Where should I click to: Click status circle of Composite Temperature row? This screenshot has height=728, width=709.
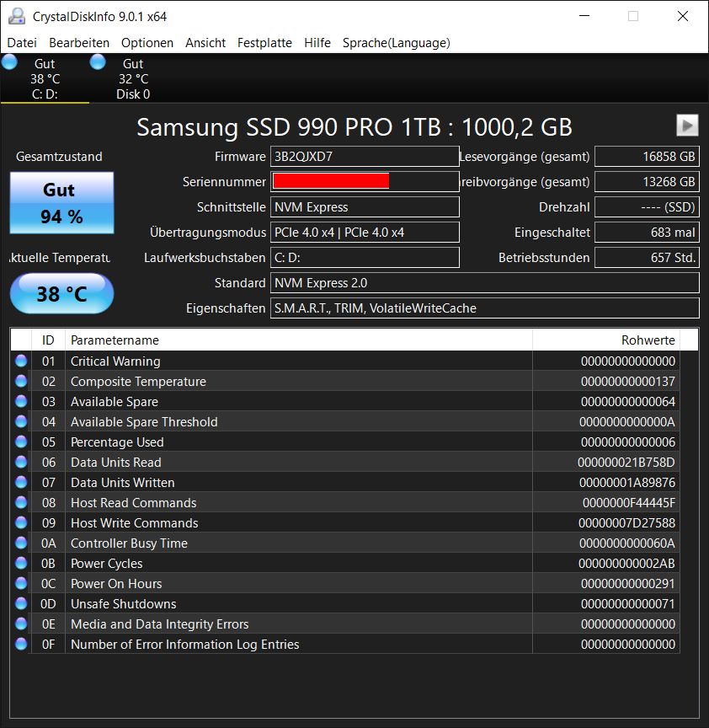(x=21, y=381)
